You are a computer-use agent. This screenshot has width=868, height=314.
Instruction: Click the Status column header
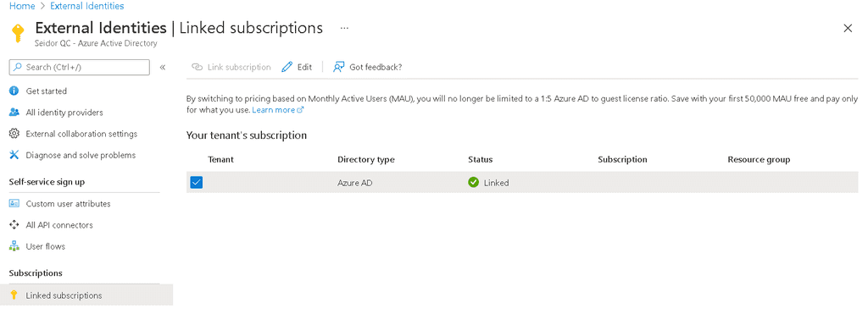point(480,159)
